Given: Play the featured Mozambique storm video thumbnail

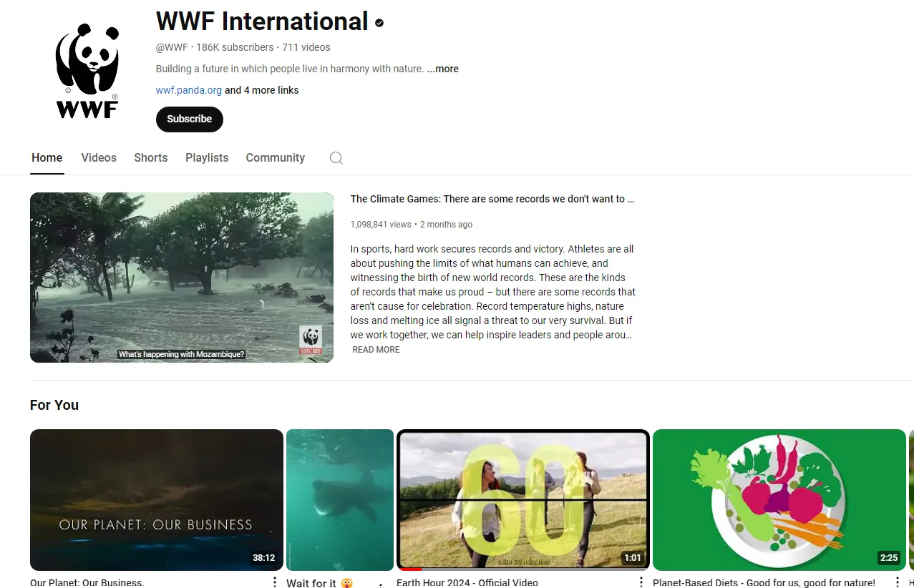Looking at the screenshot, I should (182, 278).
